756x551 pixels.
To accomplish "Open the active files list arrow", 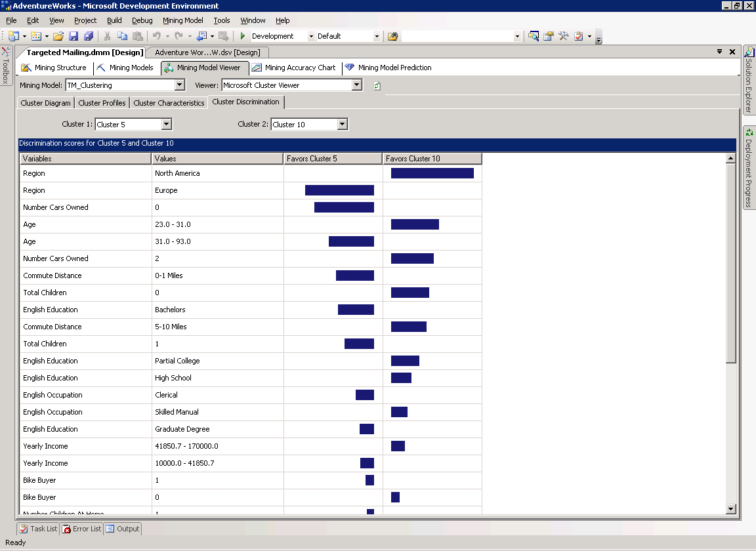I will (x=719, y=52).
